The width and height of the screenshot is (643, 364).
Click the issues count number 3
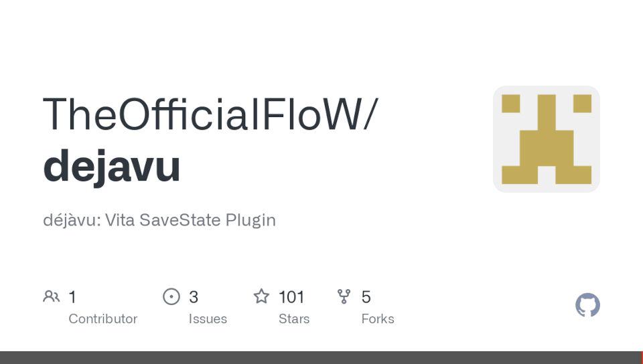[194, 297]
